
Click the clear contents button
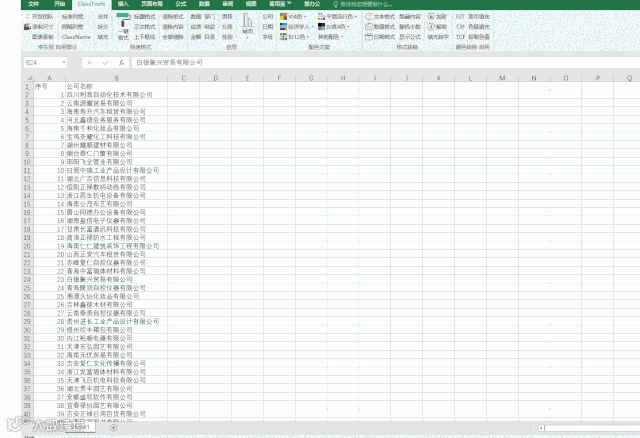click(173, 27)
